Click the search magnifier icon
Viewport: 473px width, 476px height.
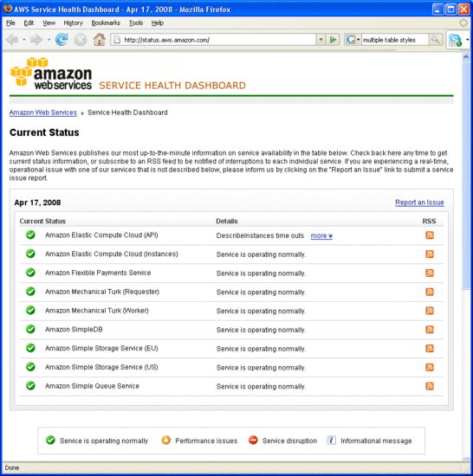tap(436, 40)
